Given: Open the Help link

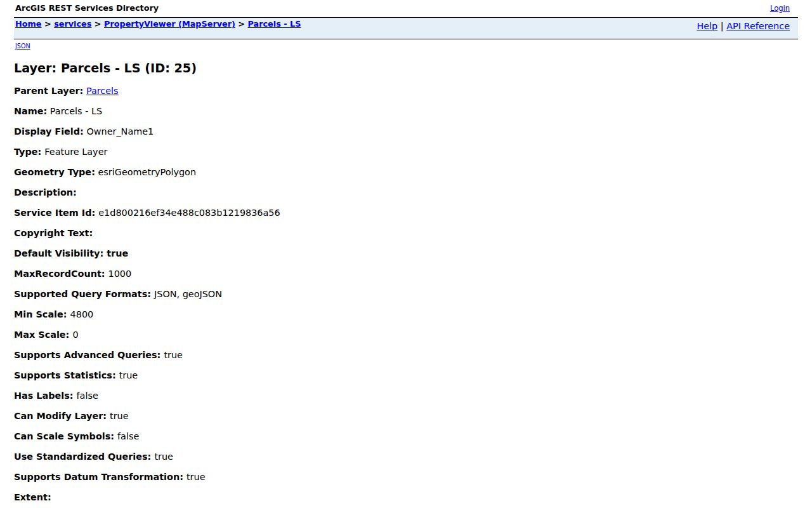Looking at the screenshot, I should pos(707,26).
